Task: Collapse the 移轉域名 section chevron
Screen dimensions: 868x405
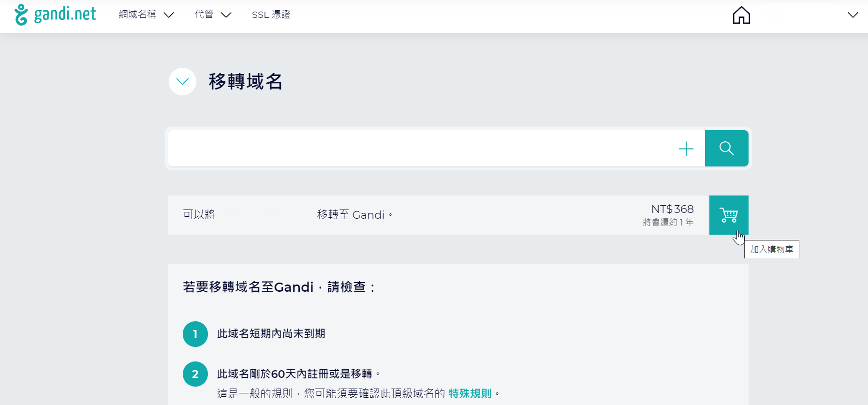Action: click(182, 81)
